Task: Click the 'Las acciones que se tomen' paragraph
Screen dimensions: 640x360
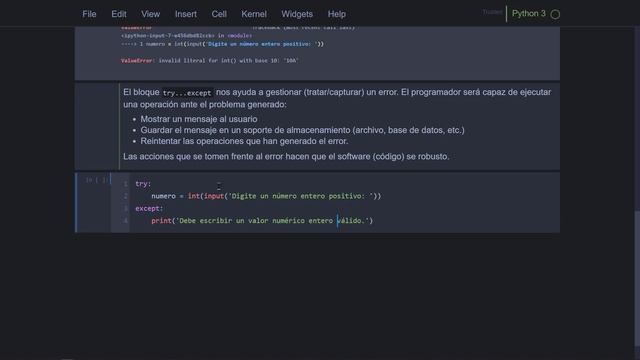Action: [286, 156]
